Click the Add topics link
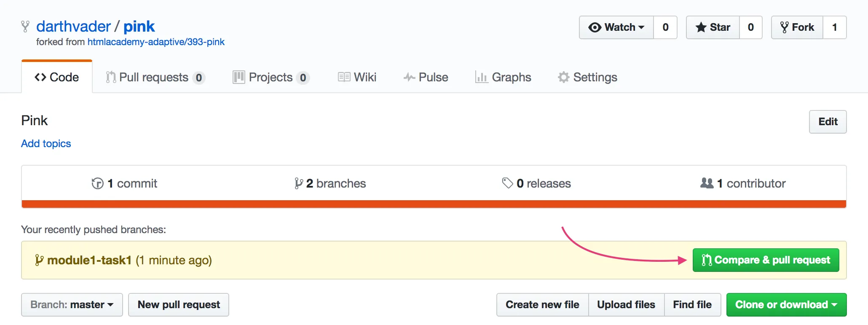 46,143
